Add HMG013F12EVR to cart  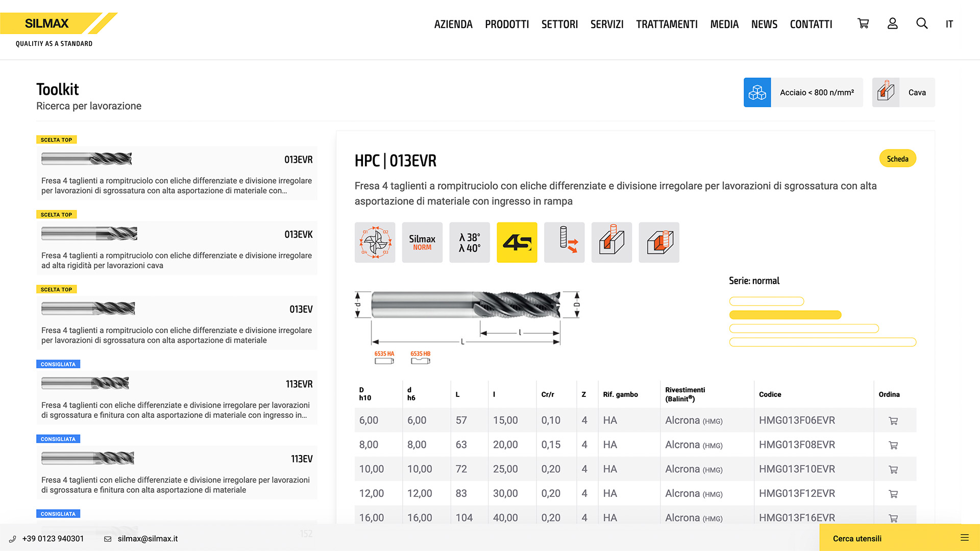[893, 494]
